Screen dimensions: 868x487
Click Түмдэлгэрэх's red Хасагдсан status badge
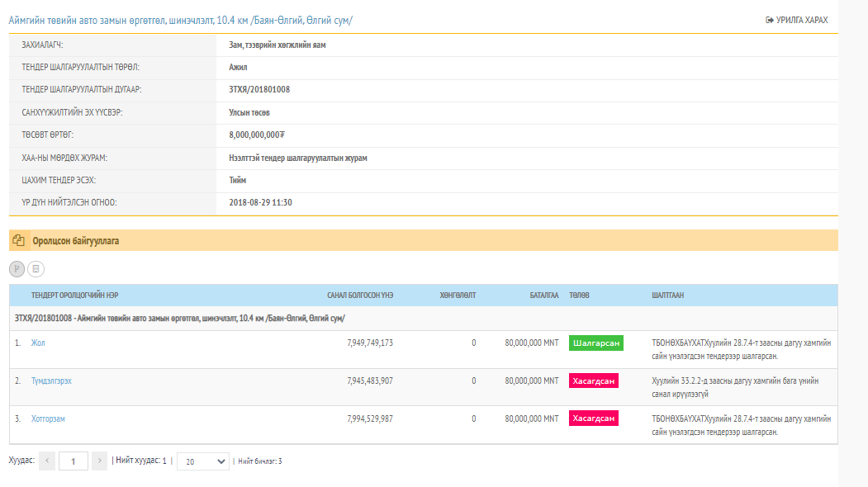[x=593, y=381]
